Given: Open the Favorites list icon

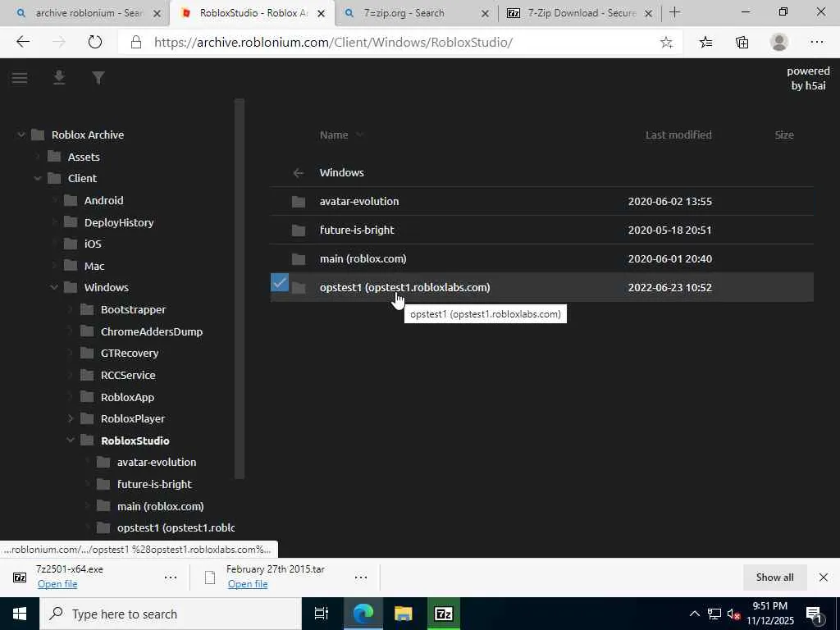Looking at the screenshot, I should 705,43.
